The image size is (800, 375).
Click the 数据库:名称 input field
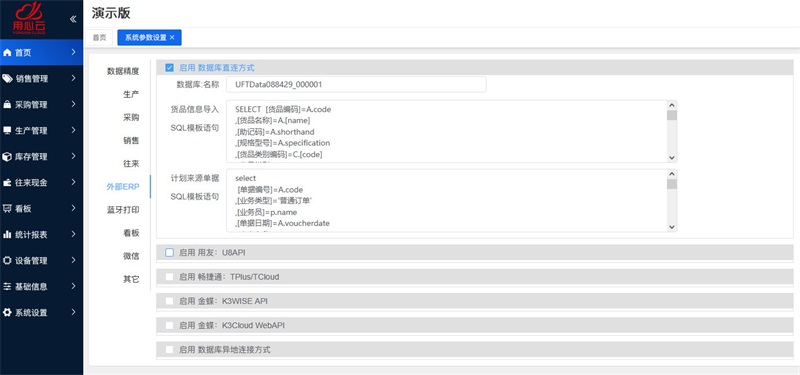point(356,85)
